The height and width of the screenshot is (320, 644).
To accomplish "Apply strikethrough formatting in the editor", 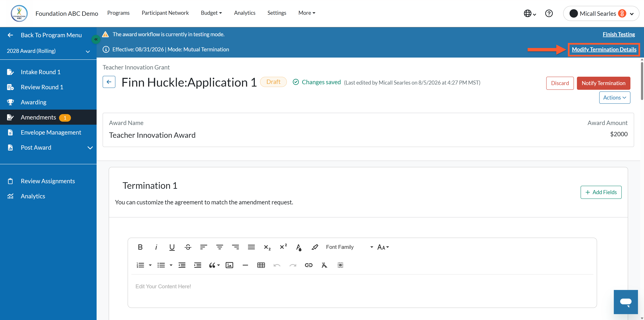I will 188,247.
